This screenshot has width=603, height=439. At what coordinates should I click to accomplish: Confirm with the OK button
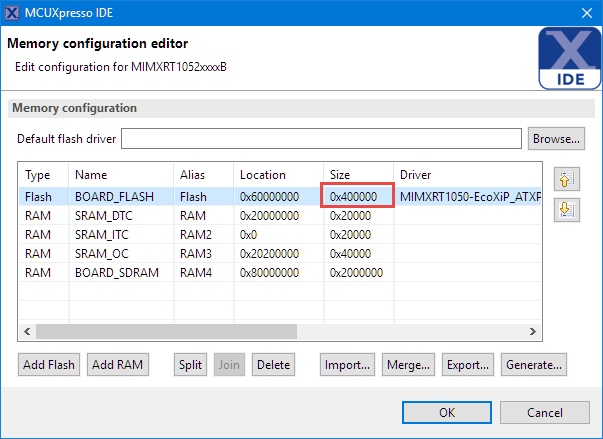[x=447, y=413]
